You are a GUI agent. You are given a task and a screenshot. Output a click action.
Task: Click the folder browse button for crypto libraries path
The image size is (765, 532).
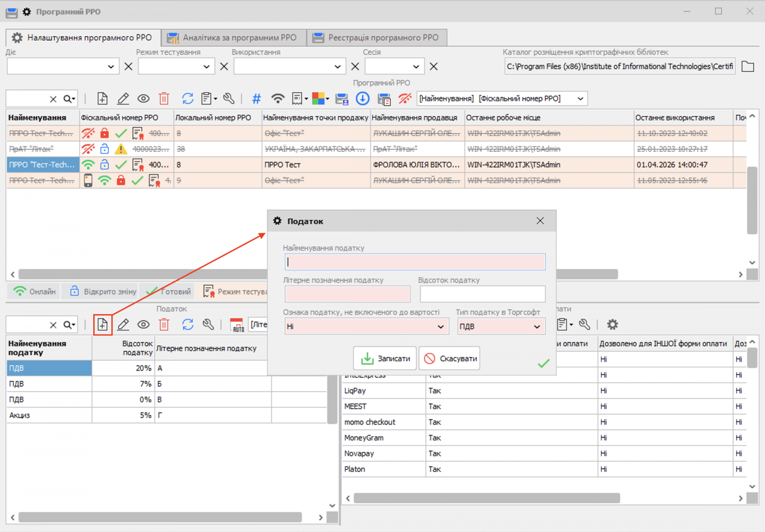[x=748, y=66]
